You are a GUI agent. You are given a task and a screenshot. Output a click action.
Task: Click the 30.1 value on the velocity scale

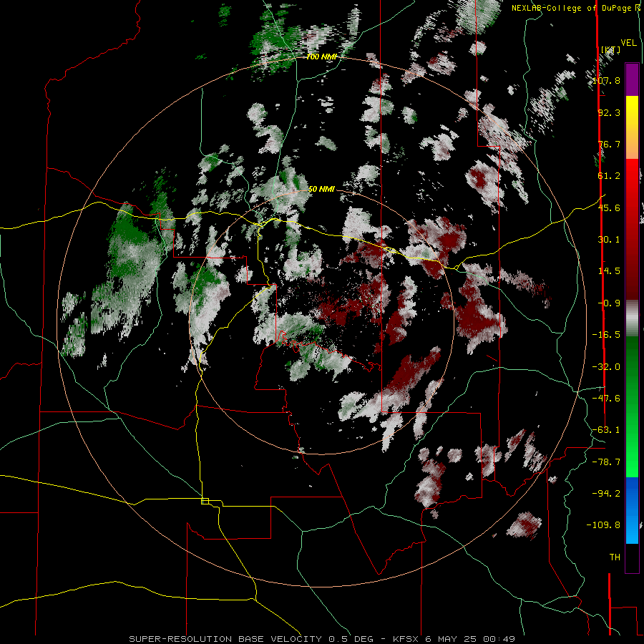tap(609, 240)
